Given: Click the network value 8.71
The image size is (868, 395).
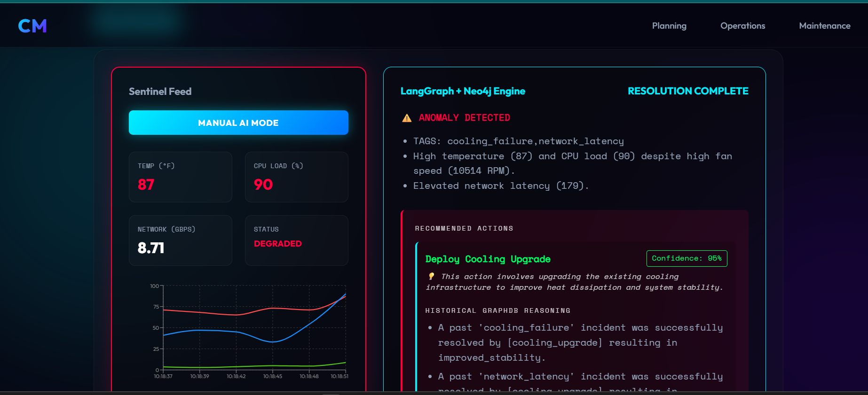Looking at the screenshot, I should (x=151, y=248).
